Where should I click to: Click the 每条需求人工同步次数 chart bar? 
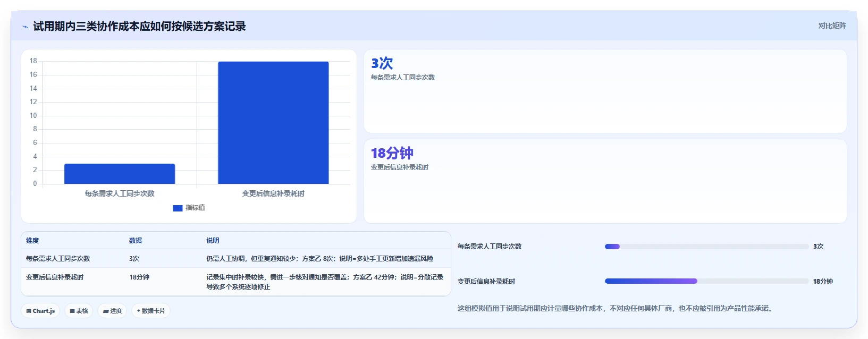(120, 174)
